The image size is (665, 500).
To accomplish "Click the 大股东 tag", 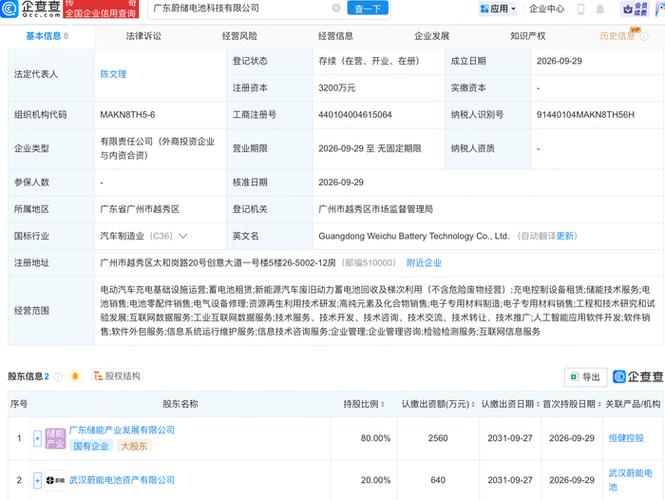I will (134, 446).
